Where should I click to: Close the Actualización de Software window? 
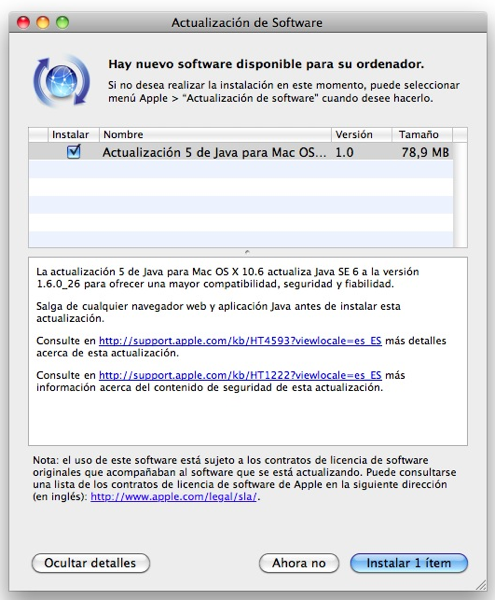23,23
